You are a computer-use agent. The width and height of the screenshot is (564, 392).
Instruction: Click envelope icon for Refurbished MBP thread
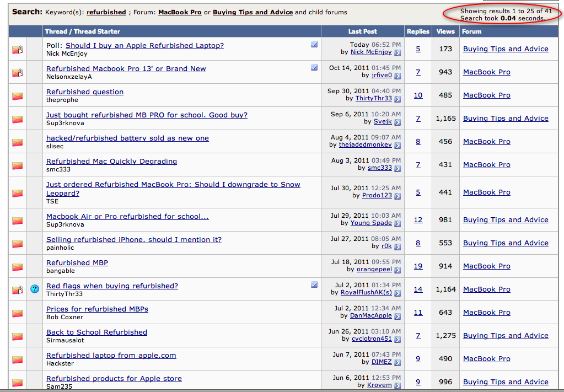17,267
